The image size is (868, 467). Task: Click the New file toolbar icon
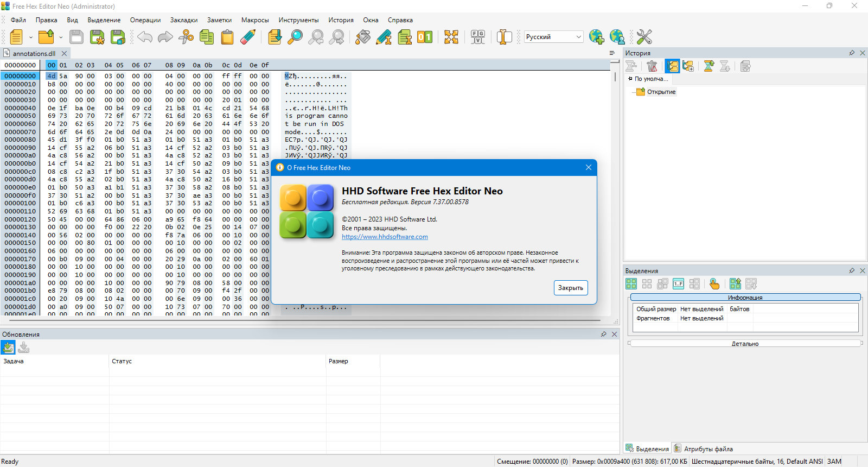tap(16, 37)
